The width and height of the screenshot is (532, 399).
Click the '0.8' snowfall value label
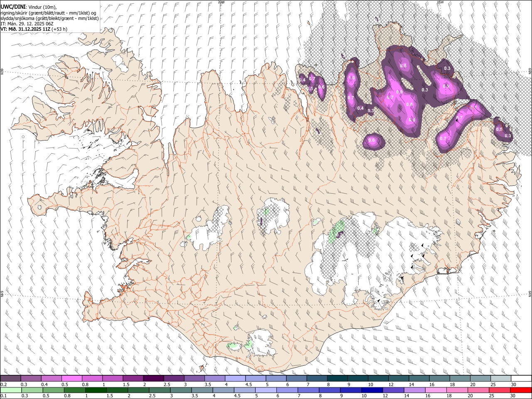point(409,104)
